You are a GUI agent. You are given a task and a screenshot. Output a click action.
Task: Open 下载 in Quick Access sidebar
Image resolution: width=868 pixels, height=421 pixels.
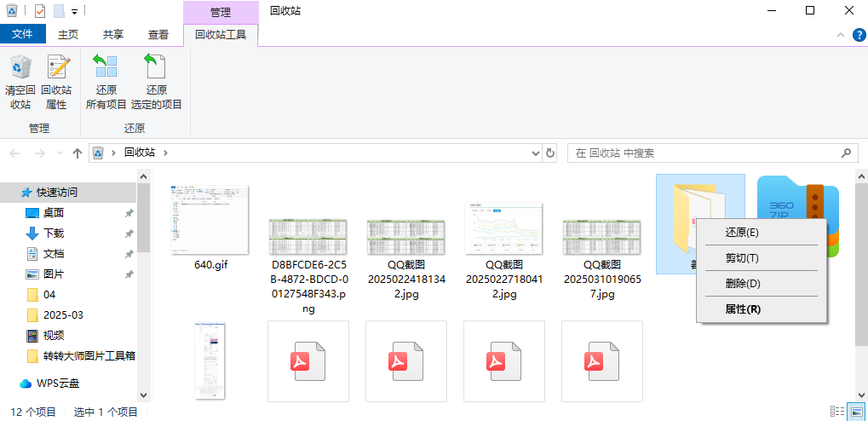[54, 233]
